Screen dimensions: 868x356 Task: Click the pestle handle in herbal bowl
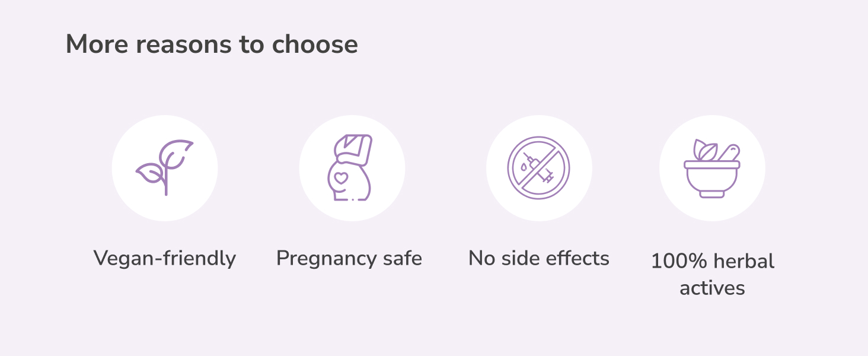tap(729, 151)
